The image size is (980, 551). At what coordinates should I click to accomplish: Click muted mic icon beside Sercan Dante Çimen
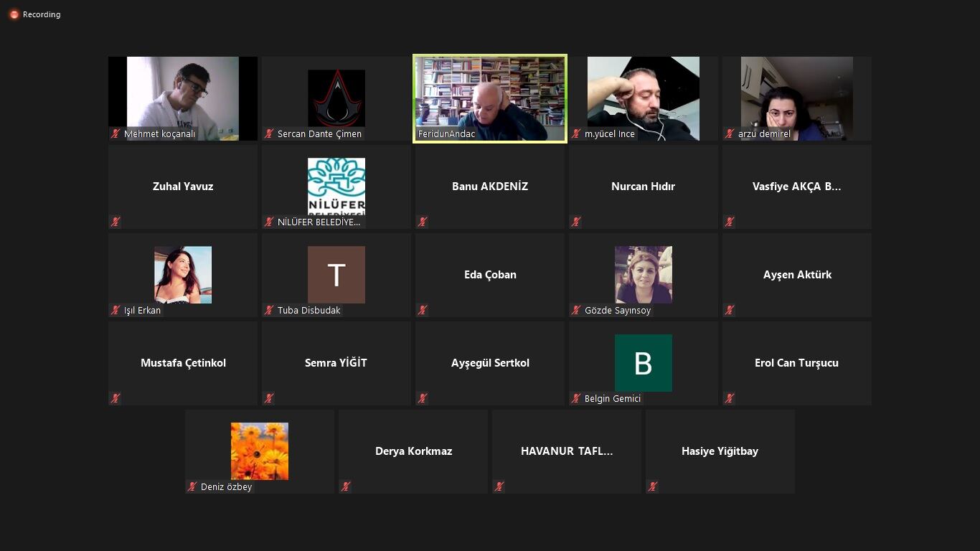coord(269,133)
